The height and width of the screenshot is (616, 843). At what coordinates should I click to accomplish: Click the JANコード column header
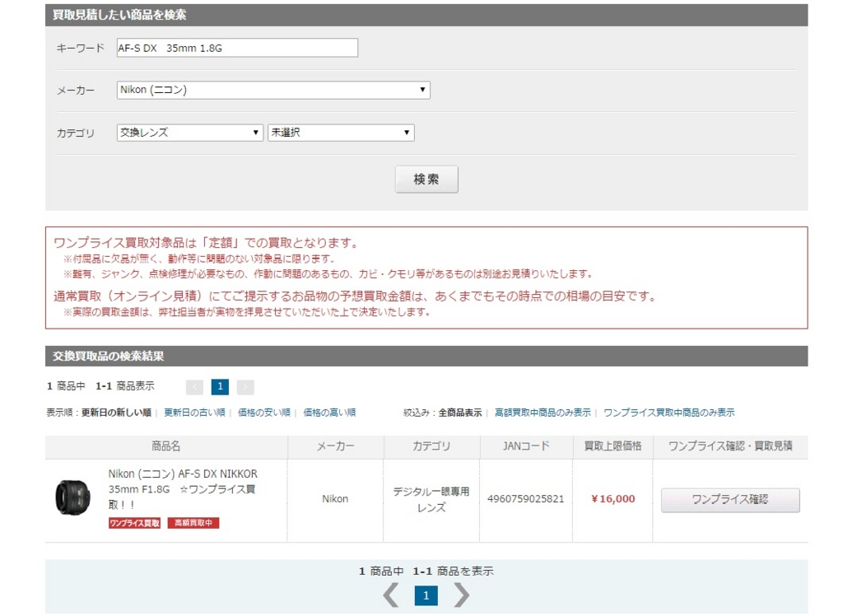pos(526,446)
